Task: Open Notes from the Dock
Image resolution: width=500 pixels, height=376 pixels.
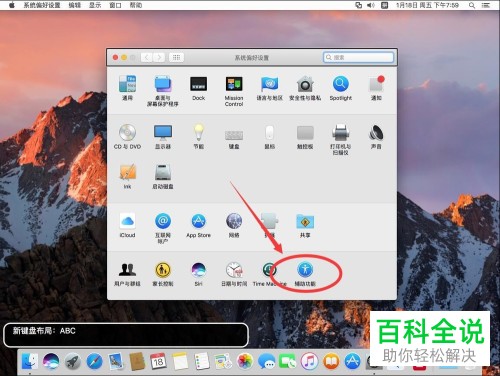Action: 180,361
